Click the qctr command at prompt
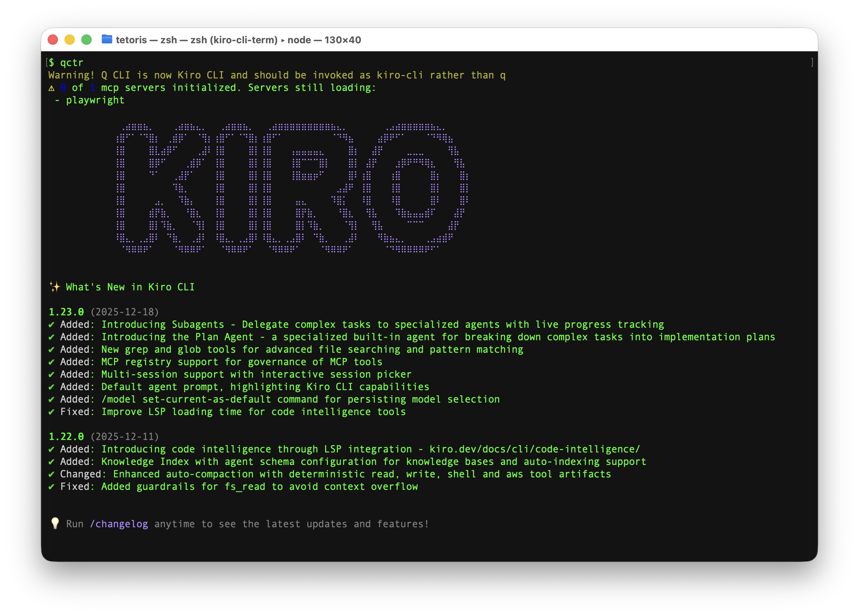This screenshot has height=616, width=859. point(71,63)
